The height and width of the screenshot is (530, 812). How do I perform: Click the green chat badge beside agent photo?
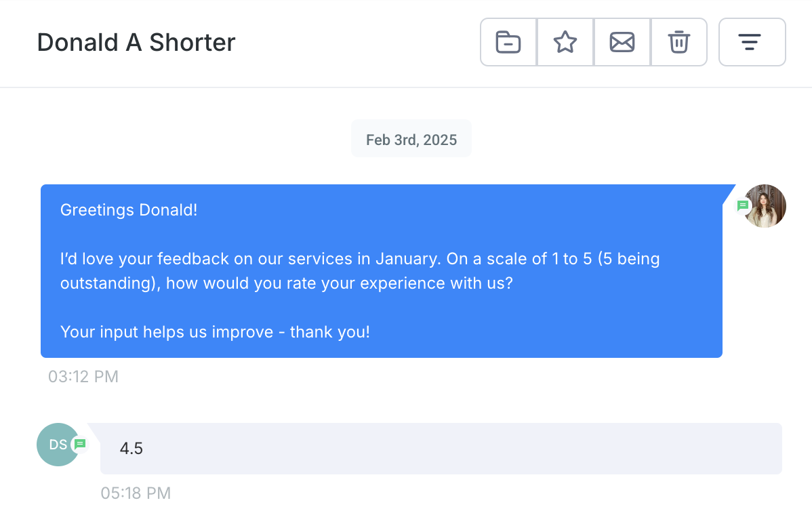[743, 205]
